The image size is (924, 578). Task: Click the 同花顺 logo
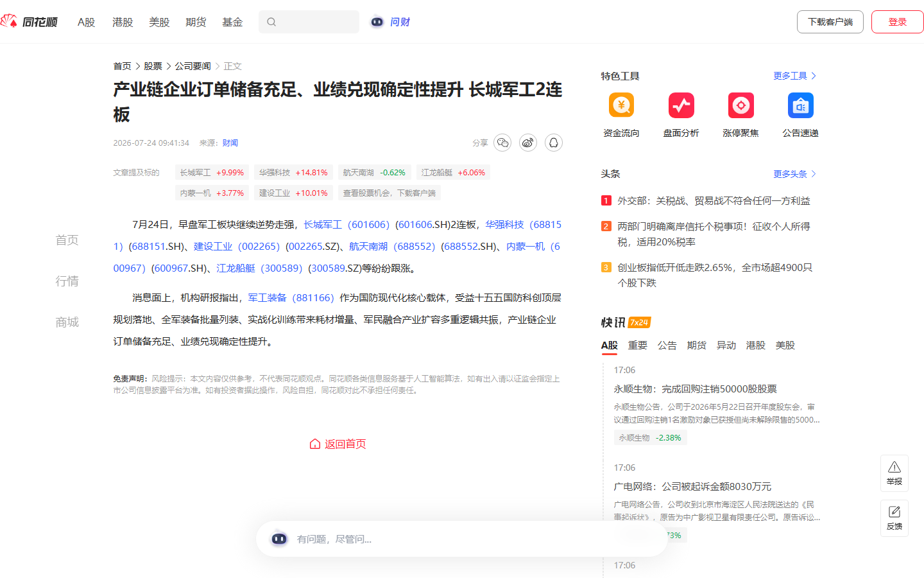click(29, 22)
